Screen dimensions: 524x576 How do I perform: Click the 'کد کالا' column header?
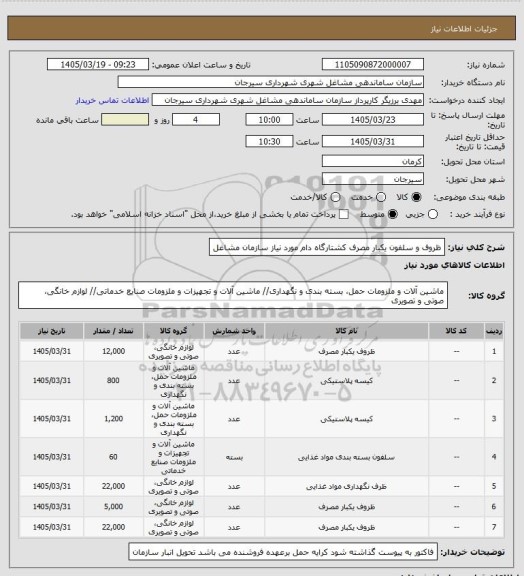click(456, 331)
